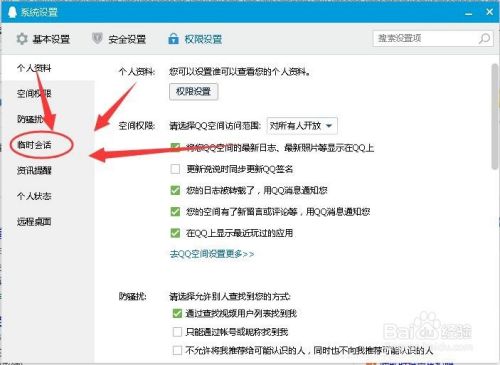Enable 更新说说时同步更新QQ签名
The image size is (500, 365).
pyautogui.click(x=175, y=169)
